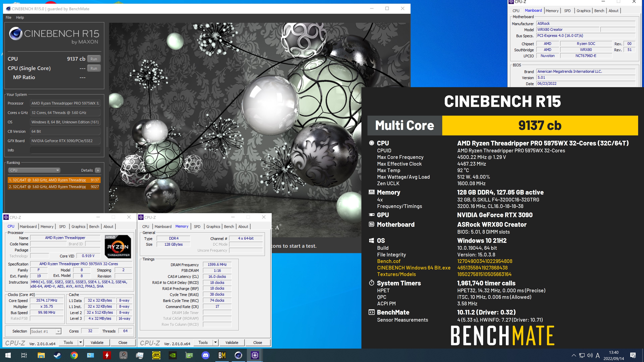Switch to Mainboard tab in left CPU-Z

click(x=28, y=226)
